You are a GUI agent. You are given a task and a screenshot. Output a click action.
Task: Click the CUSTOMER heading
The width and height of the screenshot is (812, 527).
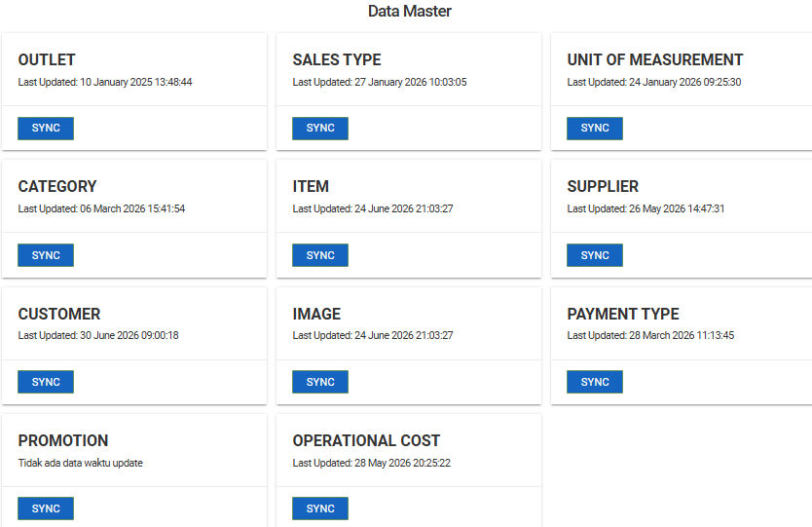[x=59, y=314]
